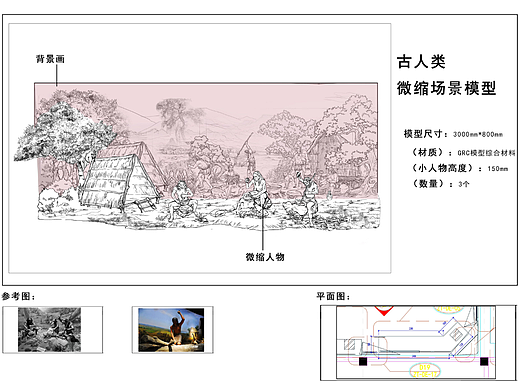
Task: Click the right black column square in plan
Action: [484, 361]
